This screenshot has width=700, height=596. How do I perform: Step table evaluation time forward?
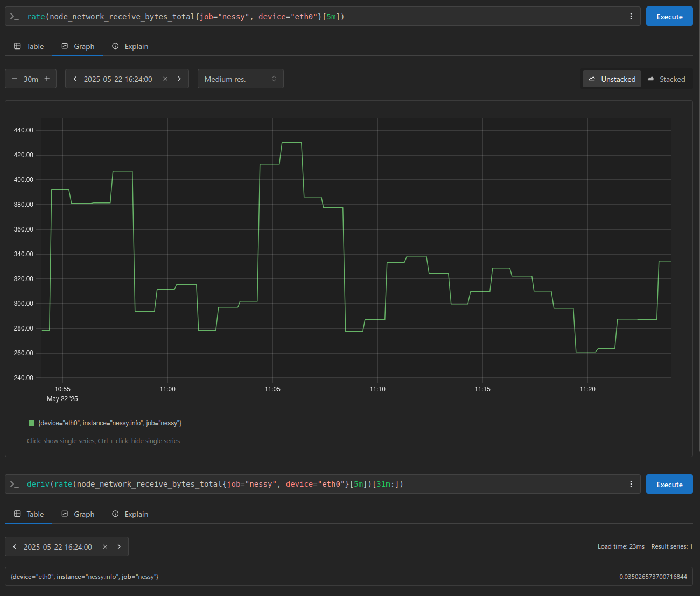pyautogui.click(x=119, y=547)
